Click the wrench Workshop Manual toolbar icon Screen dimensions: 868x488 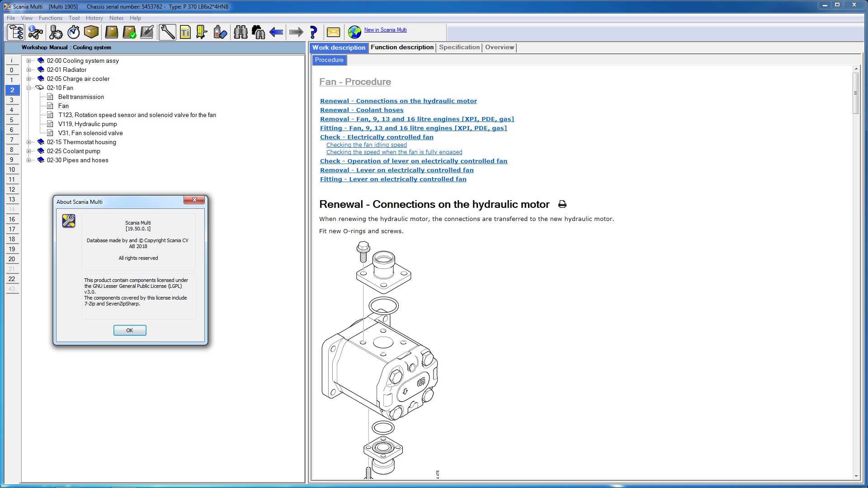167,32
